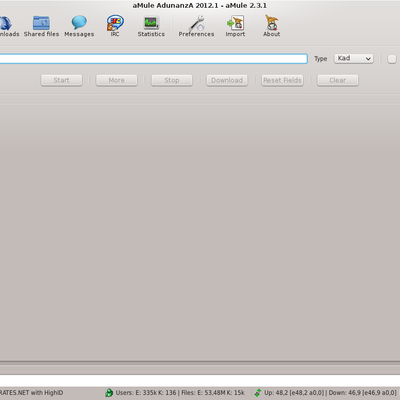Click the Stop search button
The height and width of the screenshot is (400, 400).
tap(172, 80)
